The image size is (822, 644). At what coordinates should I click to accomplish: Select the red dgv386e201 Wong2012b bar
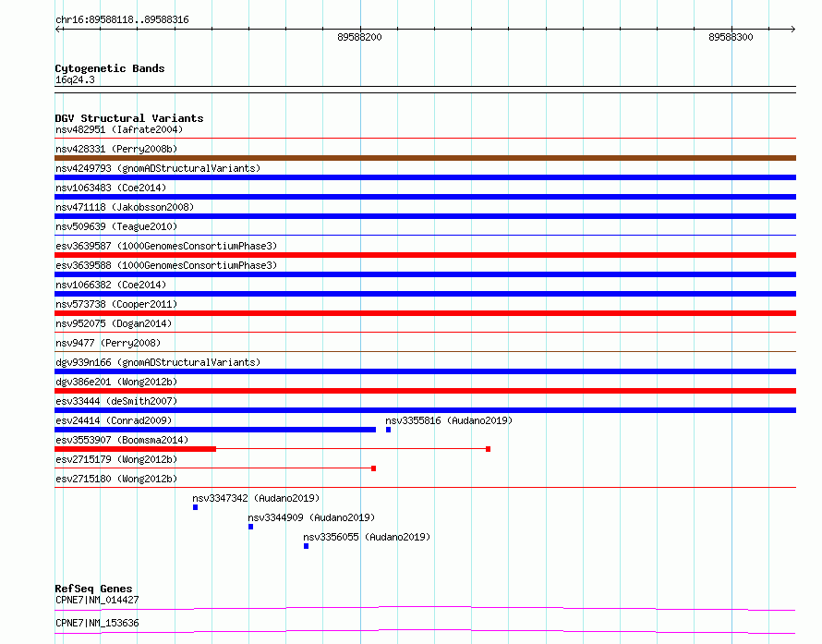coord(425,391)
